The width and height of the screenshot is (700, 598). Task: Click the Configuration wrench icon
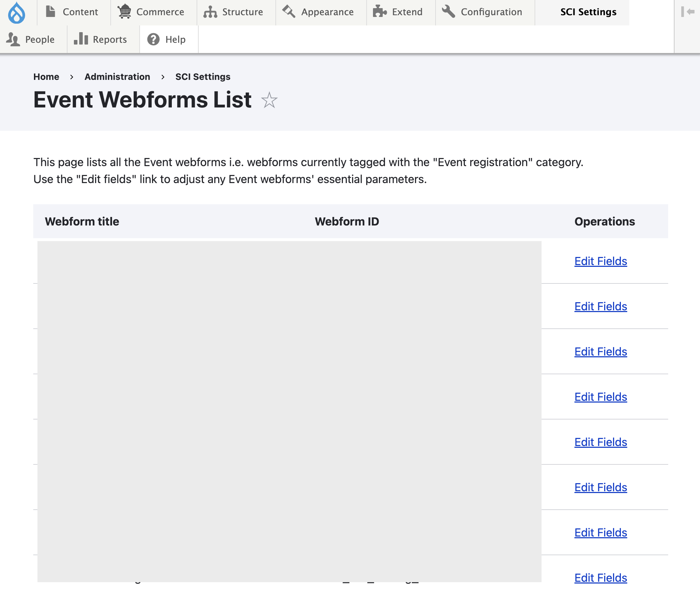coord(449,12)
